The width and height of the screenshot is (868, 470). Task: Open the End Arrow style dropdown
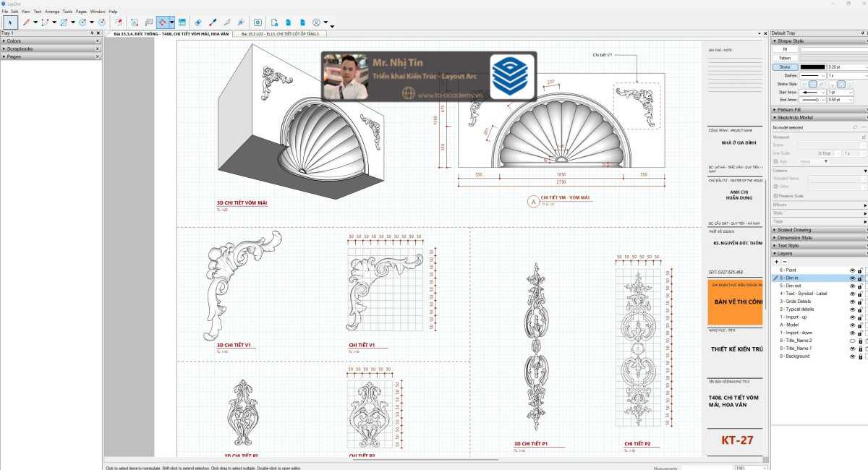click(812, 100)
